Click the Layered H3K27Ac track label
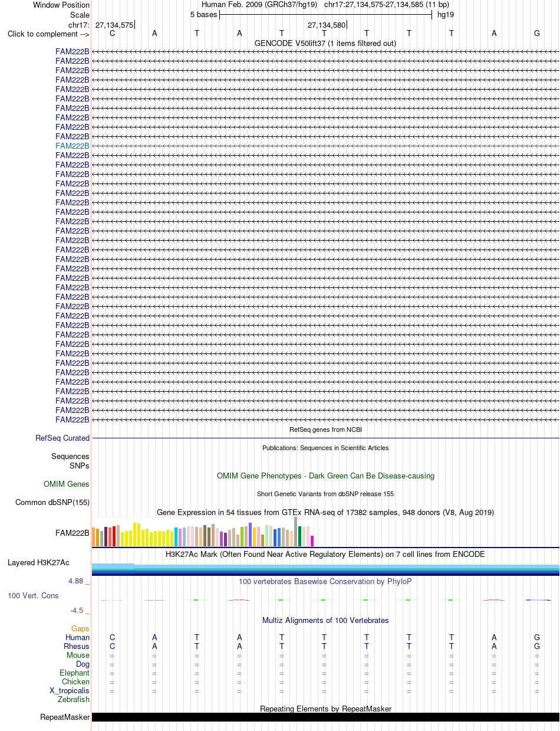This screenshot has height=731, width=560. 38,563
